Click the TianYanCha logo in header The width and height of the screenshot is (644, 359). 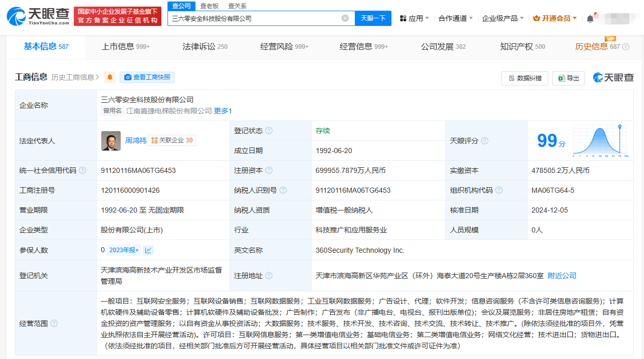point(38,17)
